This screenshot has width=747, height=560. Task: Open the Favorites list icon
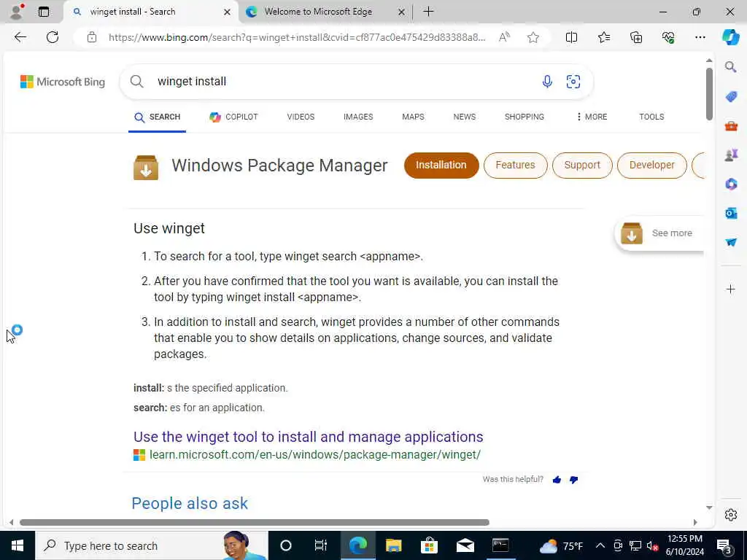[x=603, y=37]
